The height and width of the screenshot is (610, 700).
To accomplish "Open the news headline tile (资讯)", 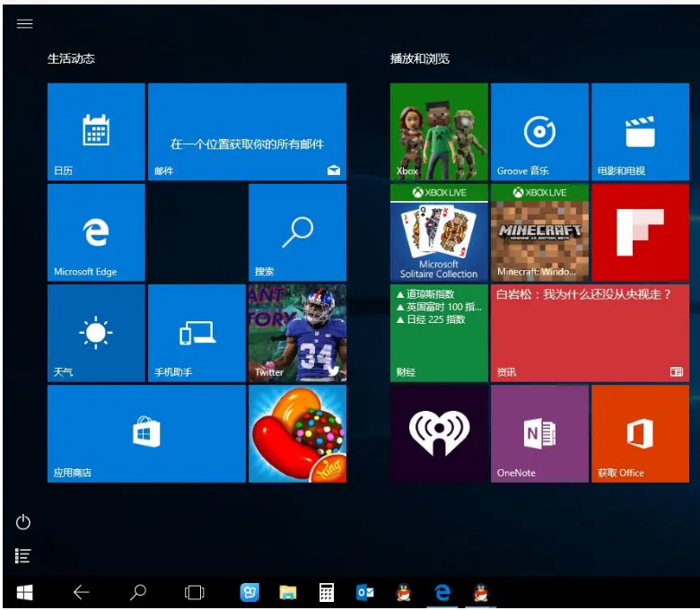I will click(590, 333).
